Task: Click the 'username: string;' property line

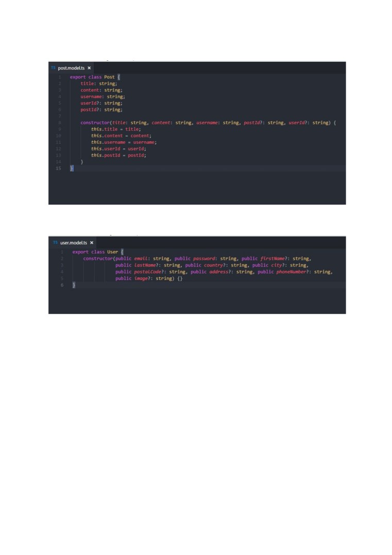Action: [x=103, y=96]
